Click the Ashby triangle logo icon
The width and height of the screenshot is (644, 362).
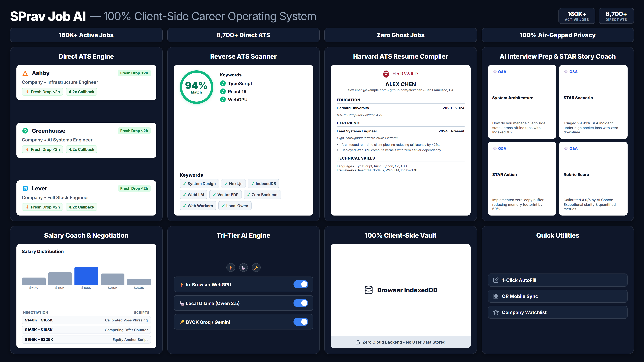(x=25, y=73)
